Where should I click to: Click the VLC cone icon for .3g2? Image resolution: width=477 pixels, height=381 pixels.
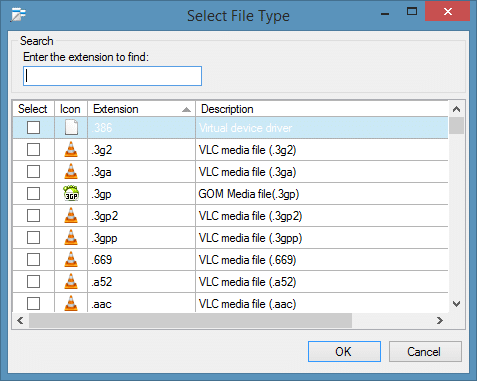[x=71, y=149]
